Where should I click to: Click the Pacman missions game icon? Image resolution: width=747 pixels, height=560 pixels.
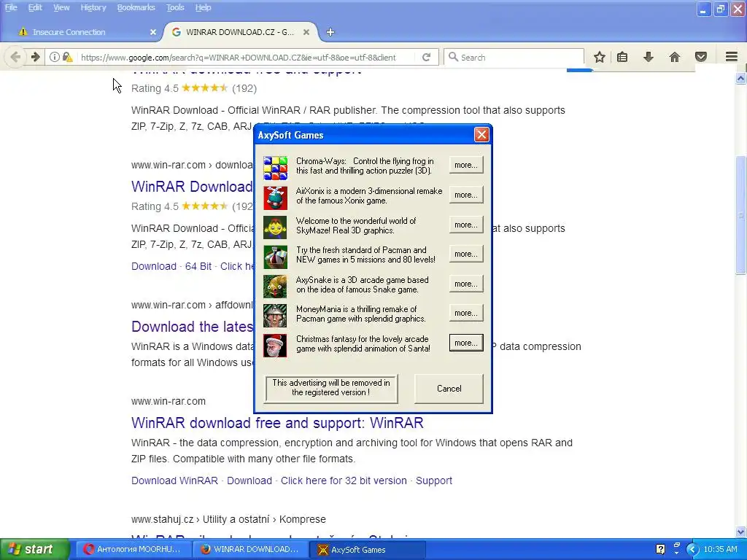click(x=275, y=257)
